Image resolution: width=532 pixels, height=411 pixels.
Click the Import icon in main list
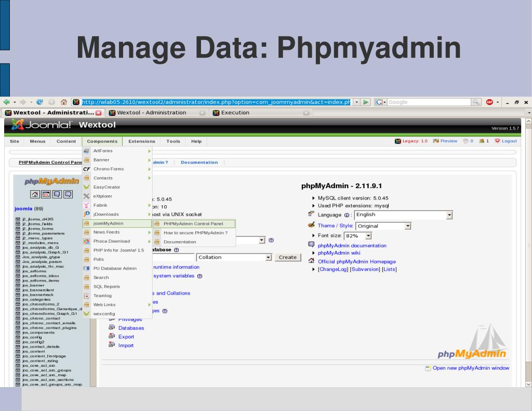pyautogui.click(x=112, y=344)
